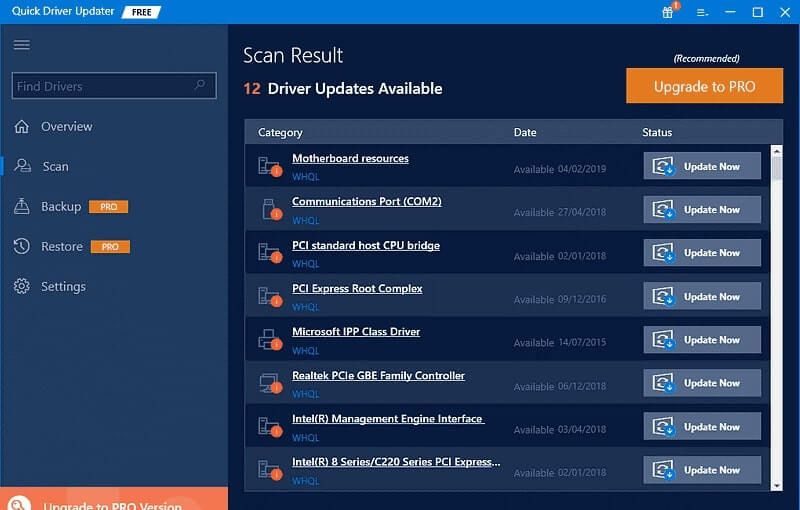Viewport: 800px width, 510px height.
Task: Click the FREE edition badge in title bar
Action: [141, 12]
